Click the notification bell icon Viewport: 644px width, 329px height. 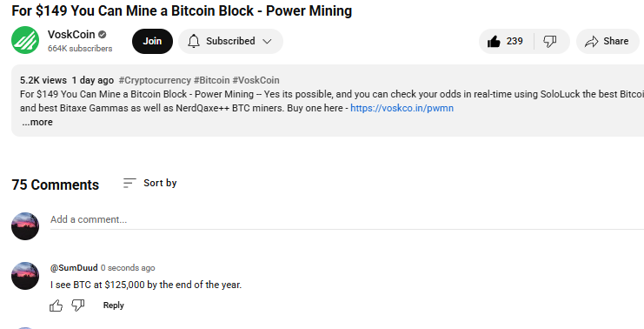(194, 41)
